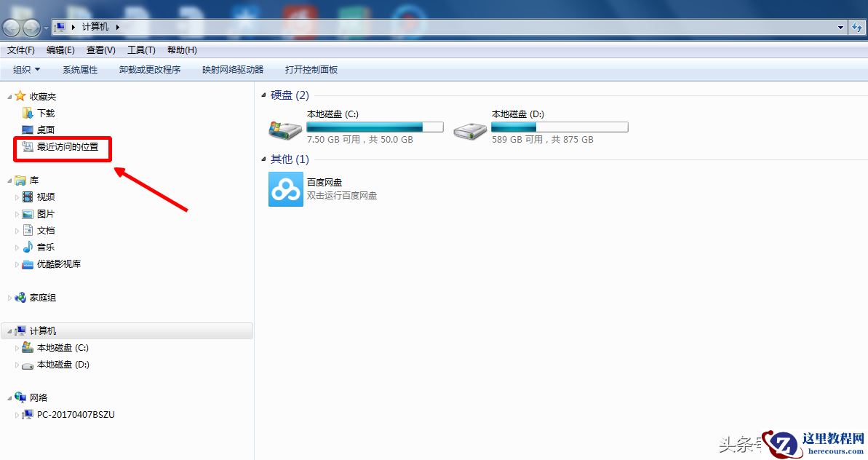Open the dropdown arrow after 计算机 breadcrumb
The image size is (868, 460).
click(117, 27)
